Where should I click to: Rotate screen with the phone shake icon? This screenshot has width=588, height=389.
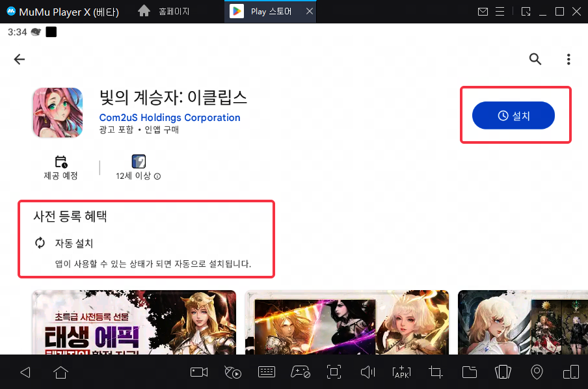(503, 372)
